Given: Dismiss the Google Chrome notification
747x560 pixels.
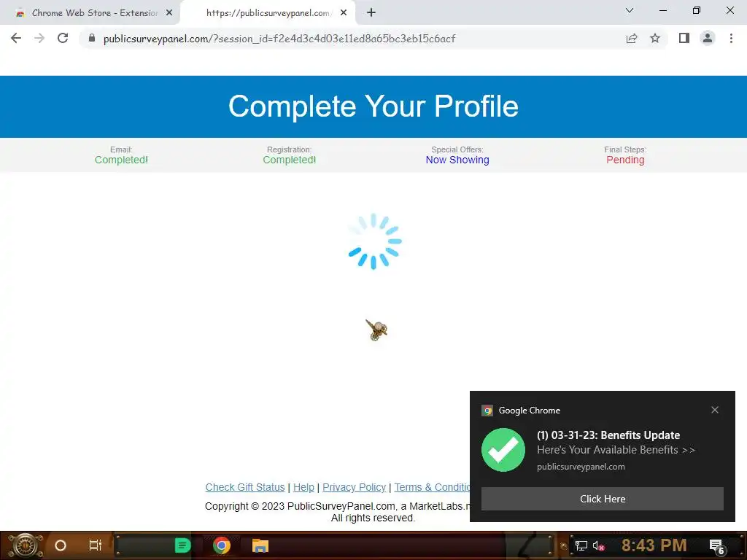Looking at the screenshot, I should coord(715,410).
